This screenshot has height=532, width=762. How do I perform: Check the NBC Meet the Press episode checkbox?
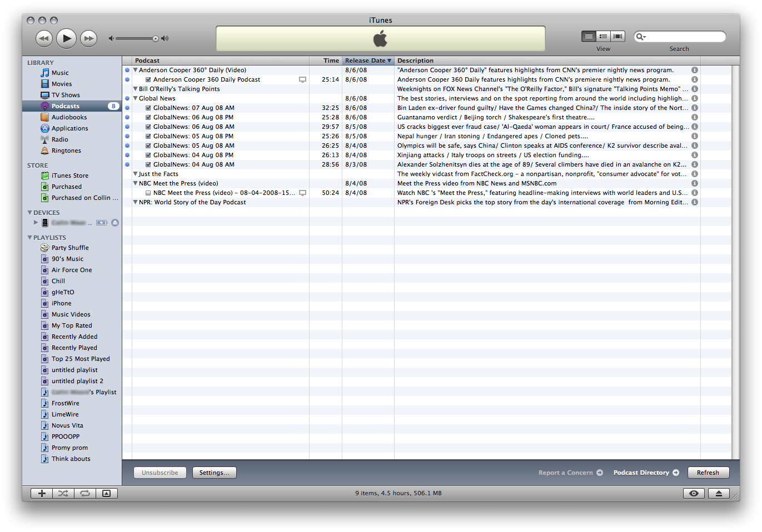point(148,193)
